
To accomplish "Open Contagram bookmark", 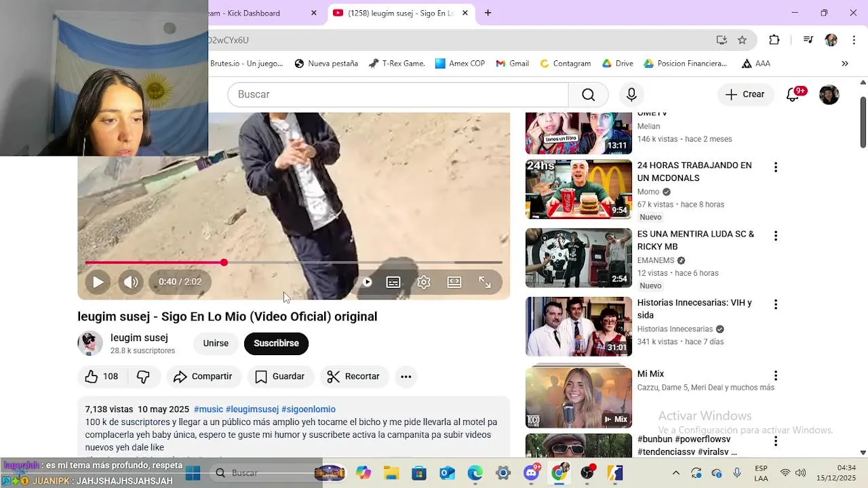I will (x=565, y=64).
